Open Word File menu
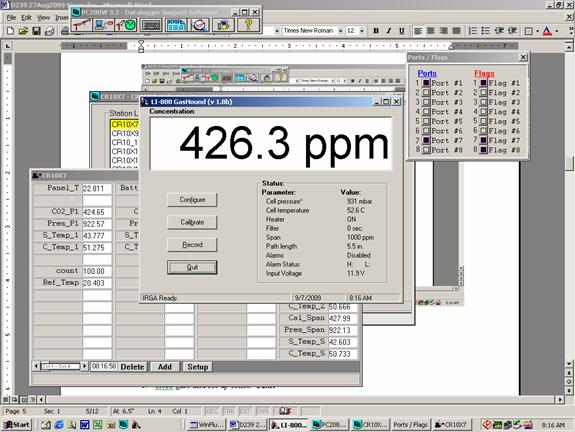The image size is (575, 432). (11, 17)
